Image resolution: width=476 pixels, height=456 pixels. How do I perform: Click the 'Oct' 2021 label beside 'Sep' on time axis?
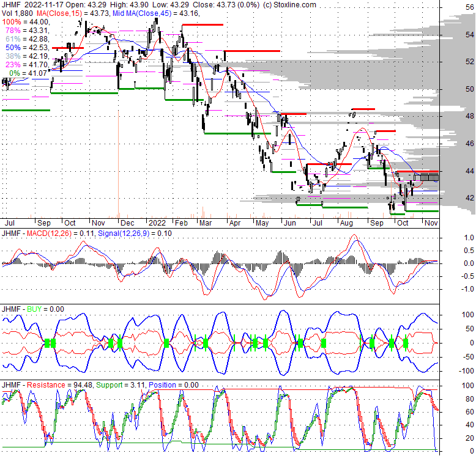(70, 223)
